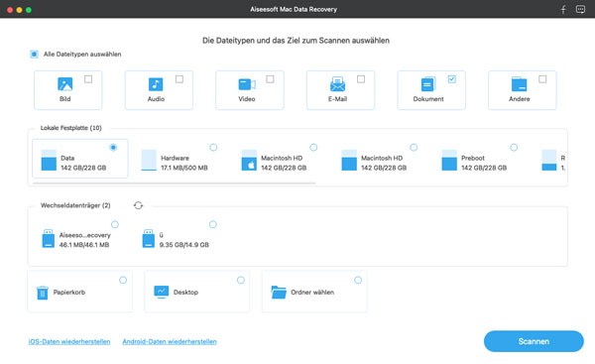Click the Andere folder icon

(519, 84)
